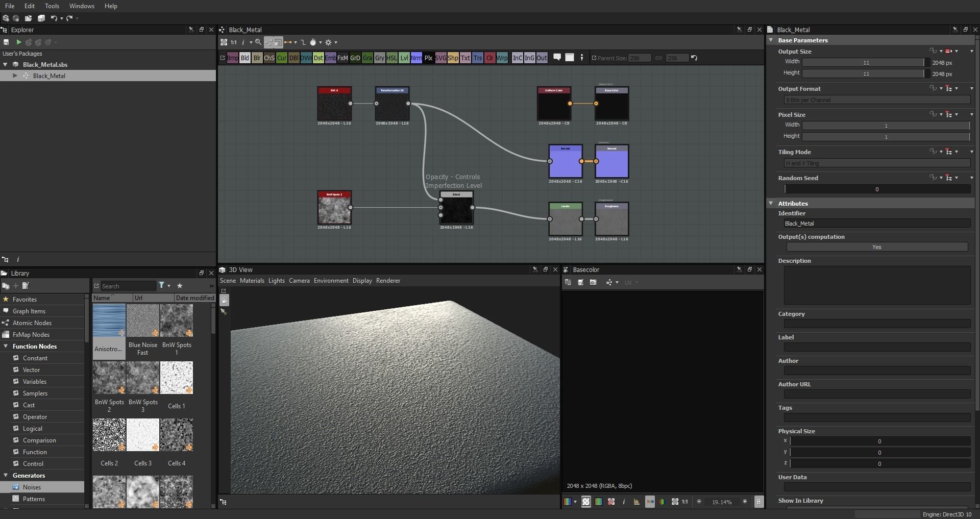Add a Blend node via Bld shortcut
This screenshot has width=980, height=519.
(x=245, y=58)
